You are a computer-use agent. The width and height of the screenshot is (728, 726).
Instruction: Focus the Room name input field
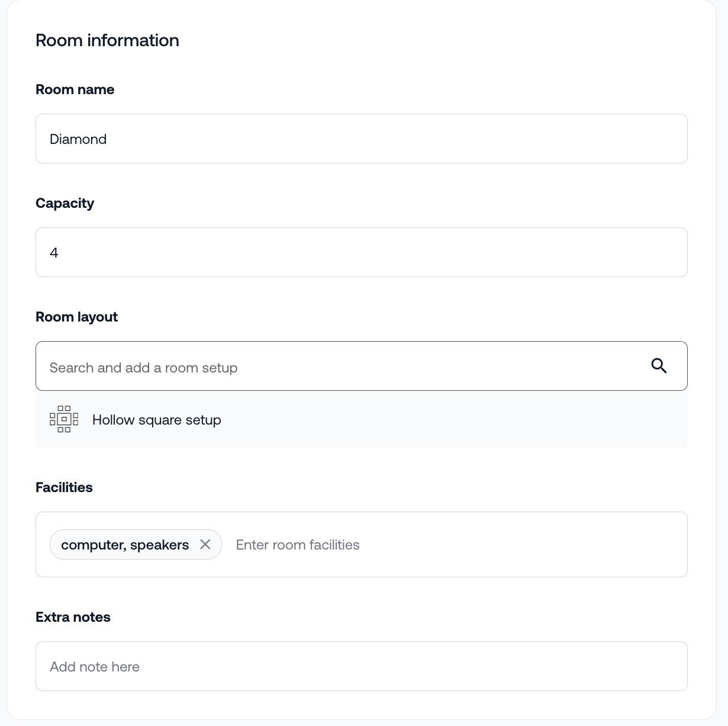coord(361,139)
